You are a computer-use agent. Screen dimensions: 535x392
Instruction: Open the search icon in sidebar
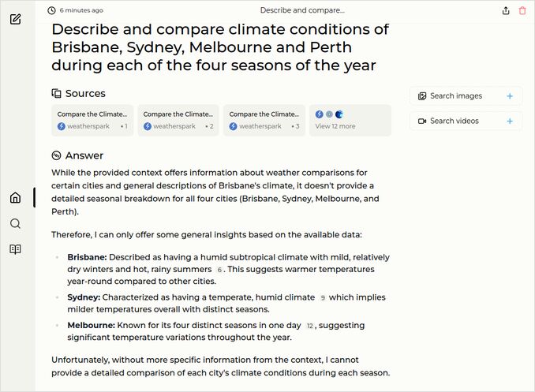pos(16,224)
